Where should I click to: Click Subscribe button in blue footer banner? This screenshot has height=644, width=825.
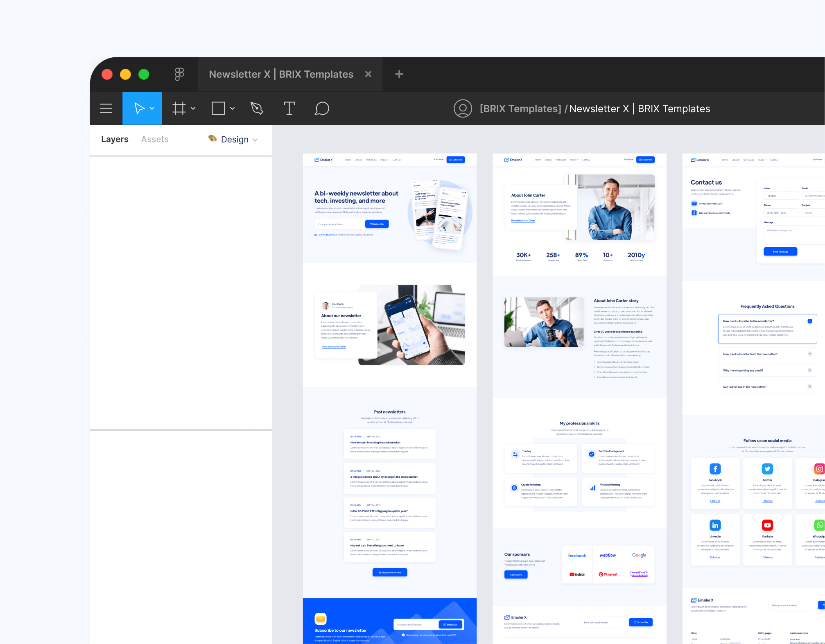(x=450, y=624)
